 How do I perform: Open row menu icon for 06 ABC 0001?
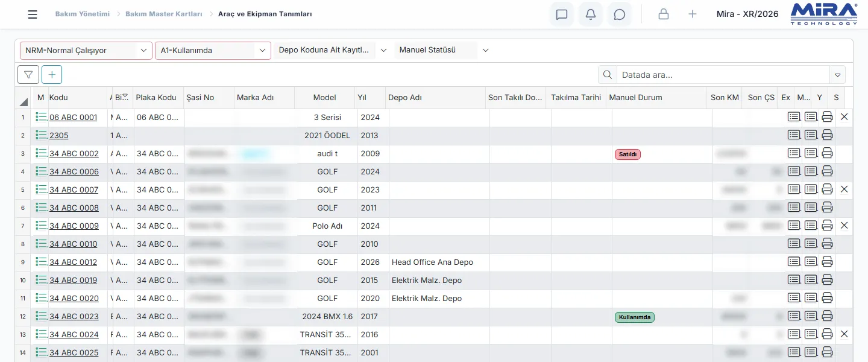[41, 117]
